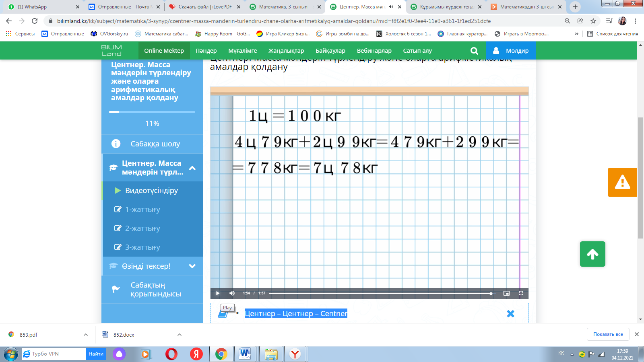Image resolution: width=644 pixels, height=362 pixels.
Task: Open the OVGorskiy.ru bookmark
Action: pos(109,34)
